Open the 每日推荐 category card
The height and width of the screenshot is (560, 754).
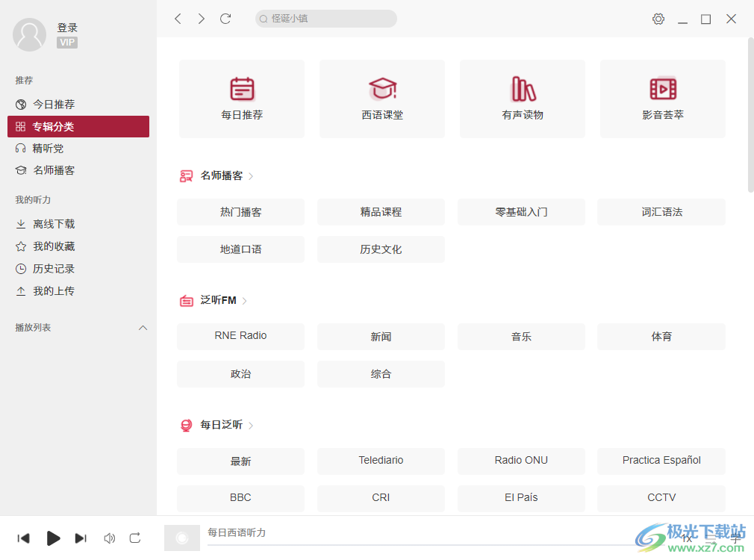click(241, 99)
